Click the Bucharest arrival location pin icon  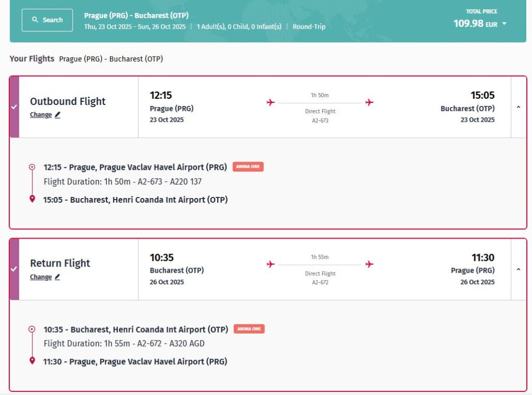(32, 199)
